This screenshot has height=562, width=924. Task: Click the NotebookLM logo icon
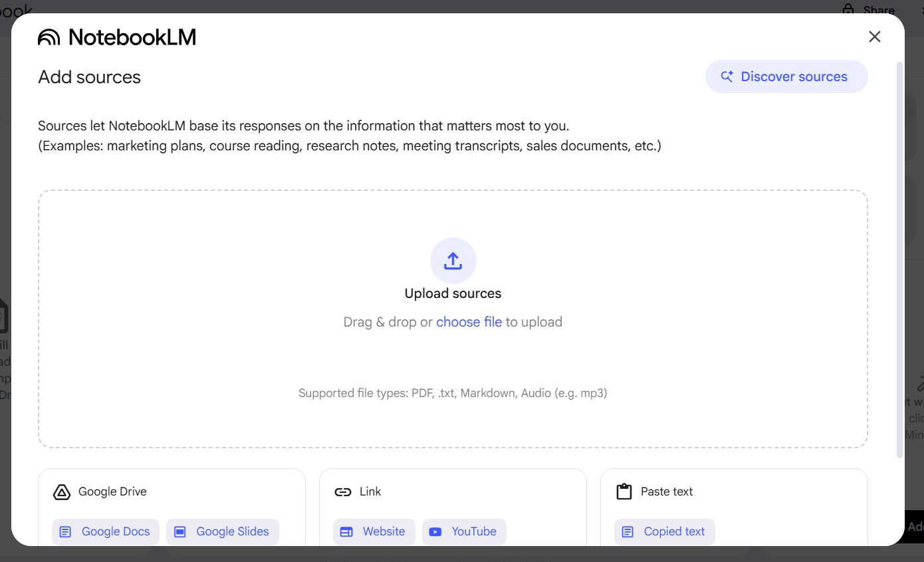49,37
